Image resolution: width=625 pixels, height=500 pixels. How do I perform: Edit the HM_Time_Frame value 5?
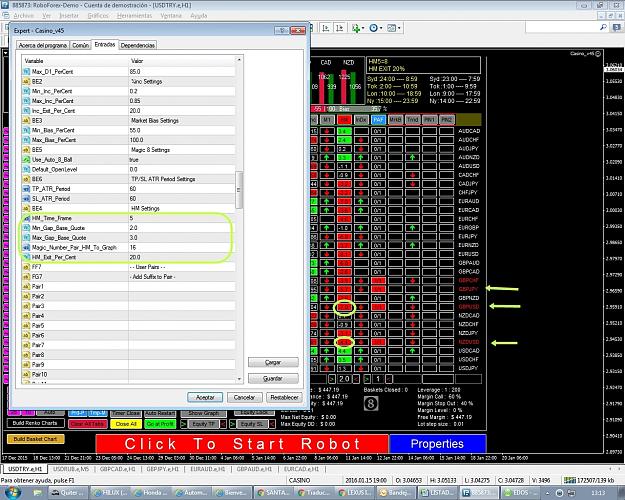(182, 218)
